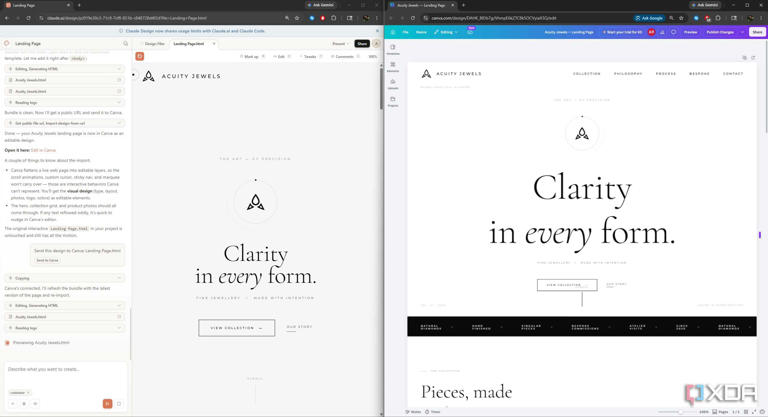
Task: Click the white Share button in Canva
Action: point(757,32)
